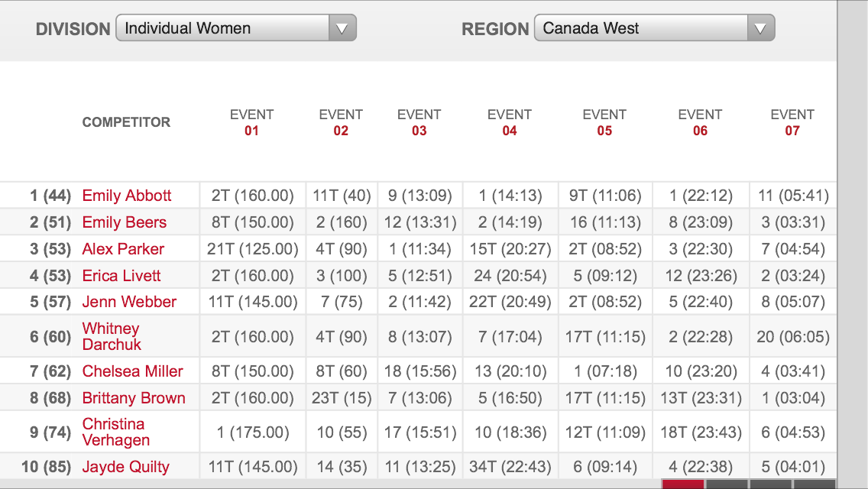This screenshot has width=868, height=489.
Task: View Alex Parker's profile
Action: click(123, 249)
